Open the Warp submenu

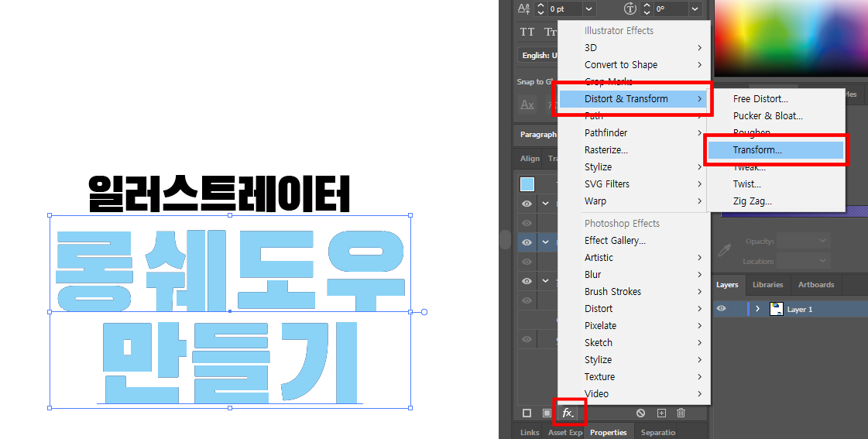point(634,201)
